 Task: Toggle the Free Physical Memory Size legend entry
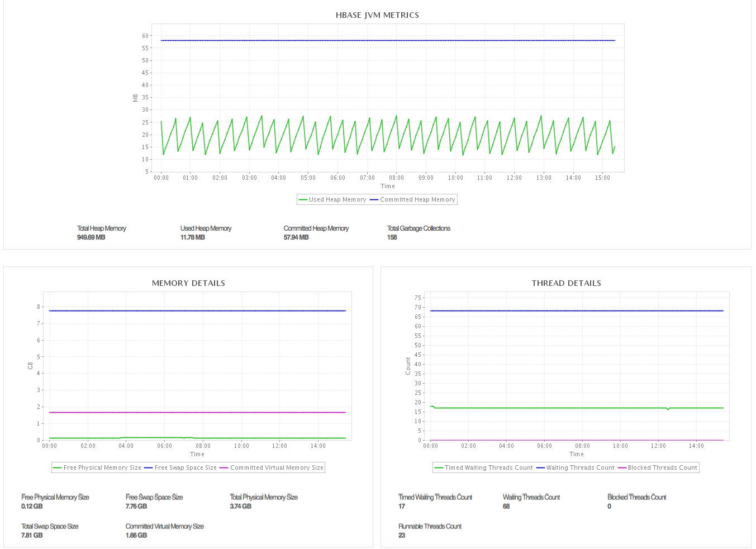click(x=97, y=467)
